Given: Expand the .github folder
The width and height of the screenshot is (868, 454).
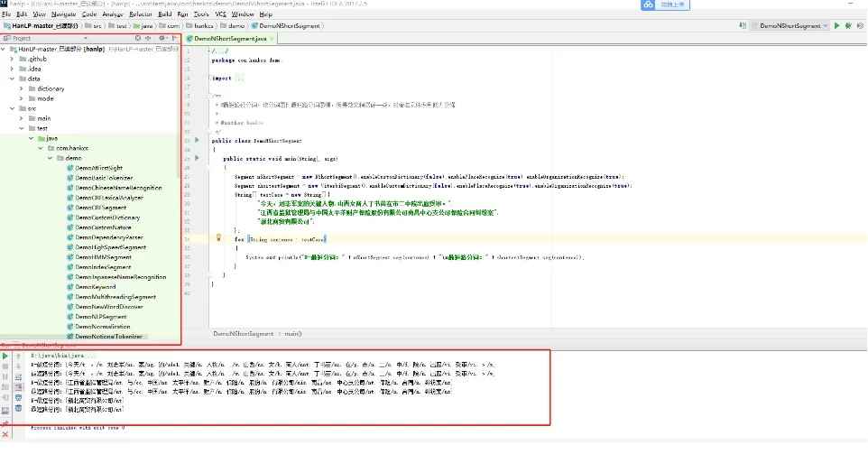Looking at the screenshot, I should click(x=12, y=59).
